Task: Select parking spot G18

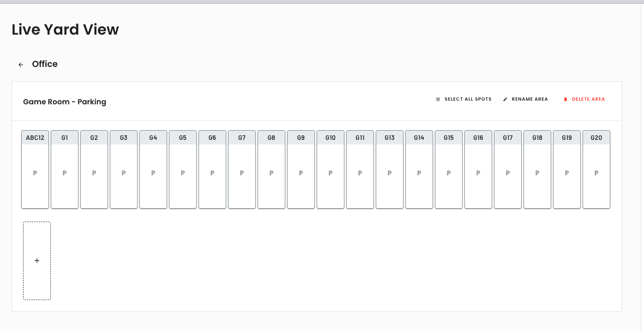Action: coord(537,169)
